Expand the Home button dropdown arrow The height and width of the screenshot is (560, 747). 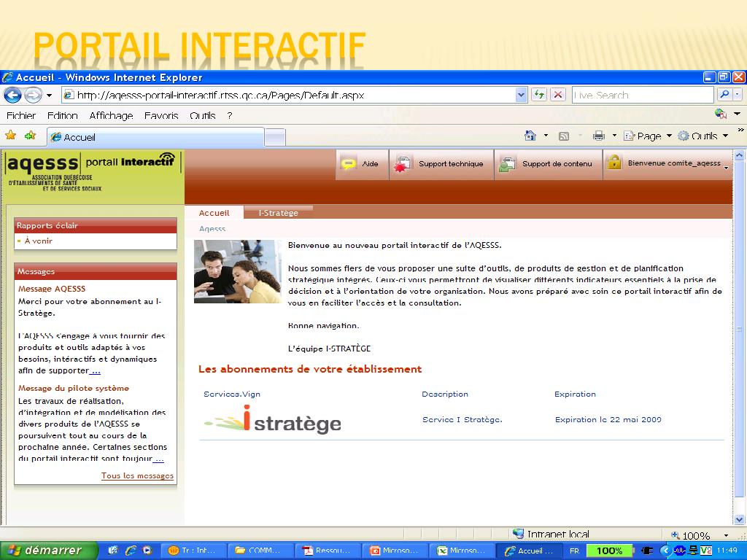tap(546, 136)
